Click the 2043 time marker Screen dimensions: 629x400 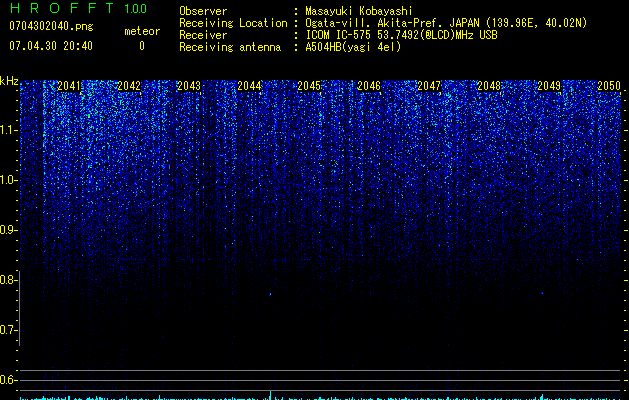click(x=189, y=86)
